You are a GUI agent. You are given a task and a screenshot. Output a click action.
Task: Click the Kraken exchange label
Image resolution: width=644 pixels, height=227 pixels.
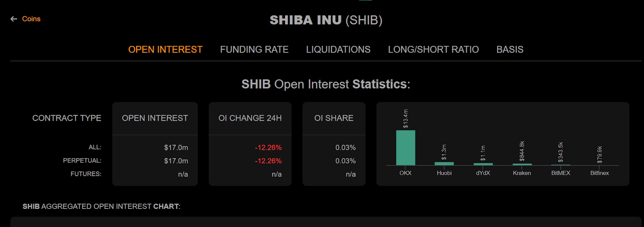(522, 173)
